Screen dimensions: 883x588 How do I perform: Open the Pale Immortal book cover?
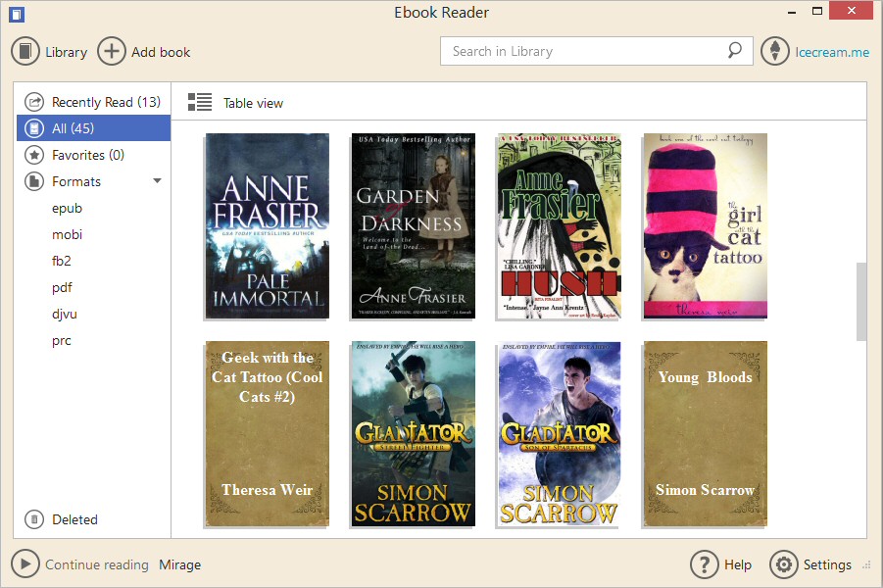pos(268,225)
